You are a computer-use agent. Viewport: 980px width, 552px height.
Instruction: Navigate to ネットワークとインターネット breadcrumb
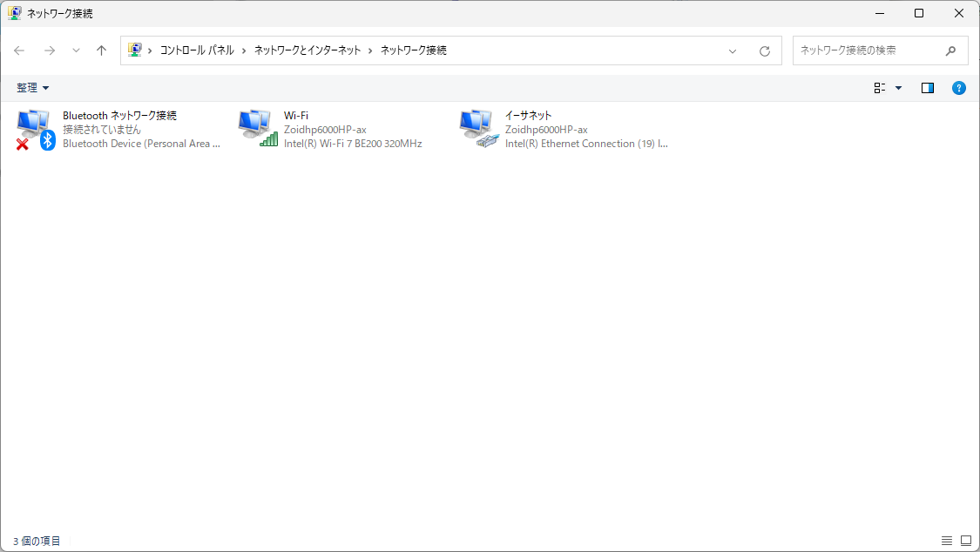(307, 50)
